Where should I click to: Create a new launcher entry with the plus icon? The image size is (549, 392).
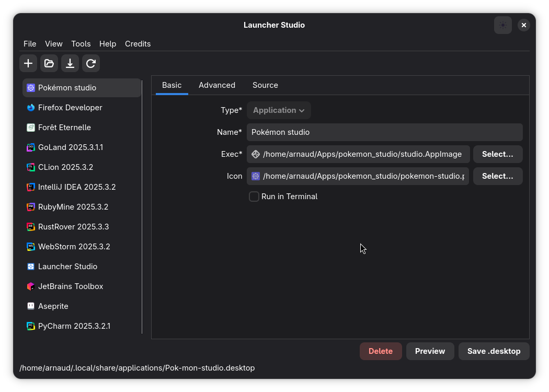(28, 63)
